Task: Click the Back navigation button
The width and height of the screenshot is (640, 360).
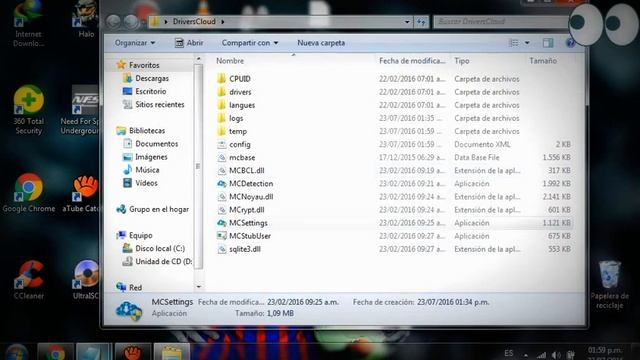Action: pyautogui.click(x=113, y=22)
